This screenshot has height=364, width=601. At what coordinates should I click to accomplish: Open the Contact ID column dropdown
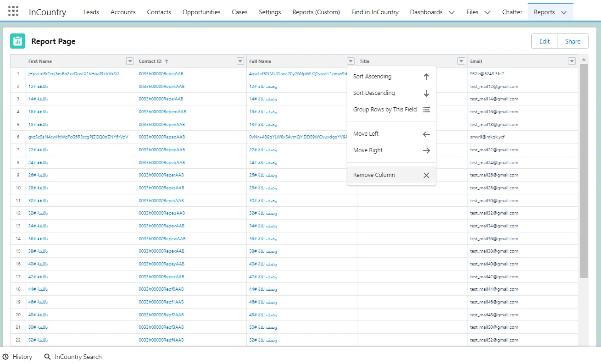[240, 61]
